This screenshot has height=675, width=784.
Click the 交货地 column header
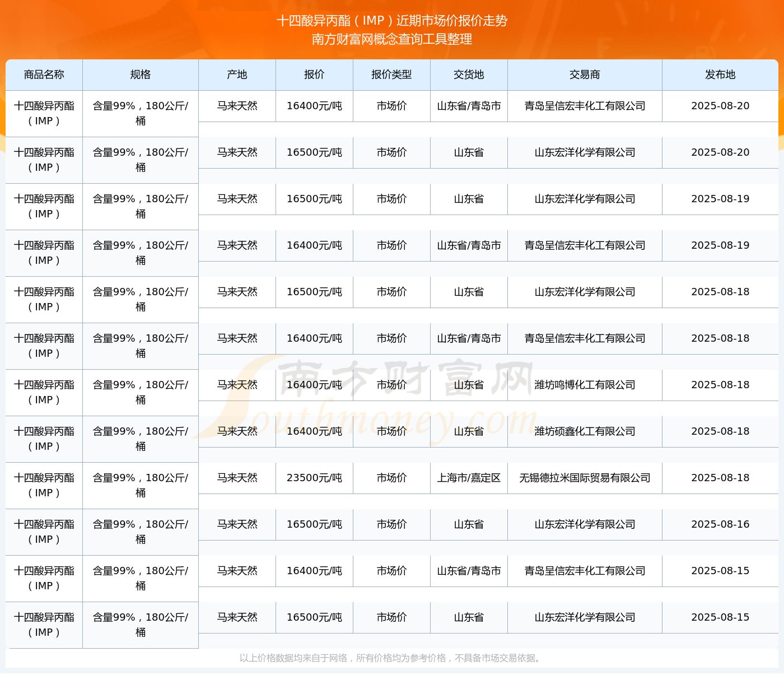point(469,75)
